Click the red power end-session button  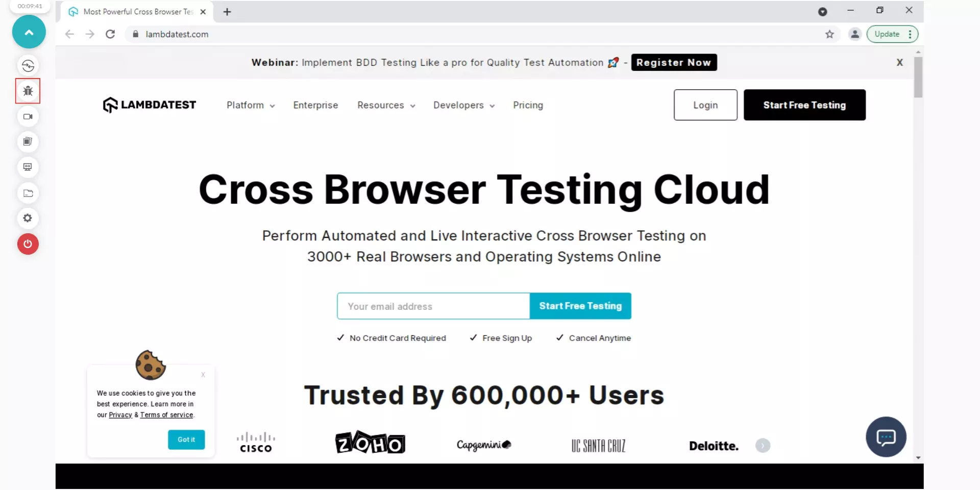28,244
